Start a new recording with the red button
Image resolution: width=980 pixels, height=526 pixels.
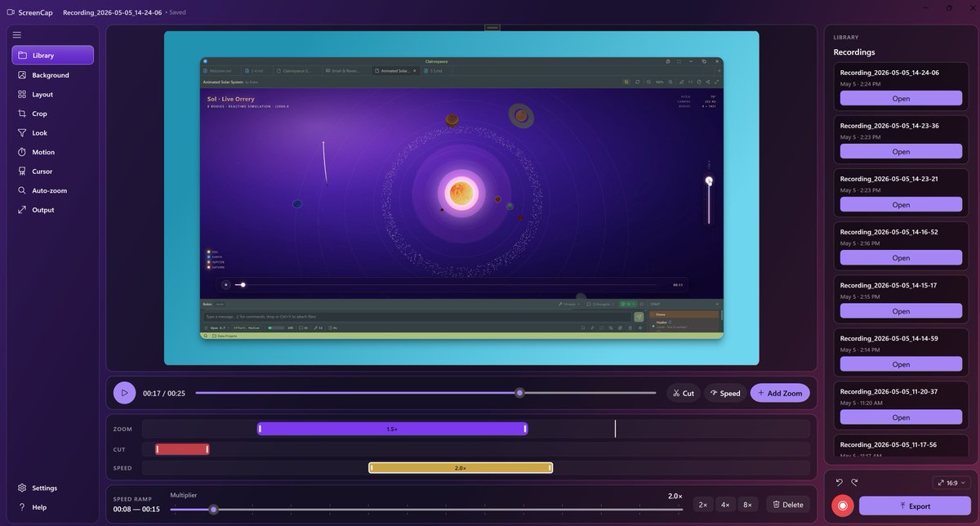(843, 506)
